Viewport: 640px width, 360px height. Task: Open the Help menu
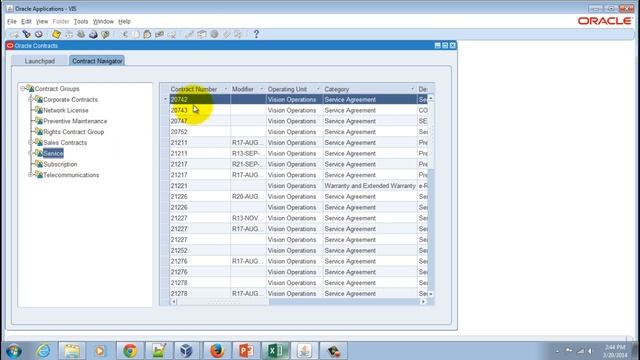coord(124,21)
